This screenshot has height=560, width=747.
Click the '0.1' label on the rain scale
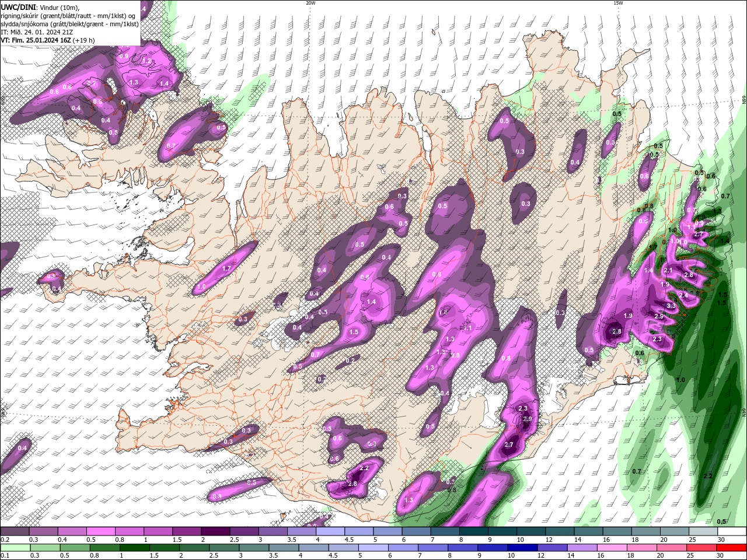tap(5, 556)
